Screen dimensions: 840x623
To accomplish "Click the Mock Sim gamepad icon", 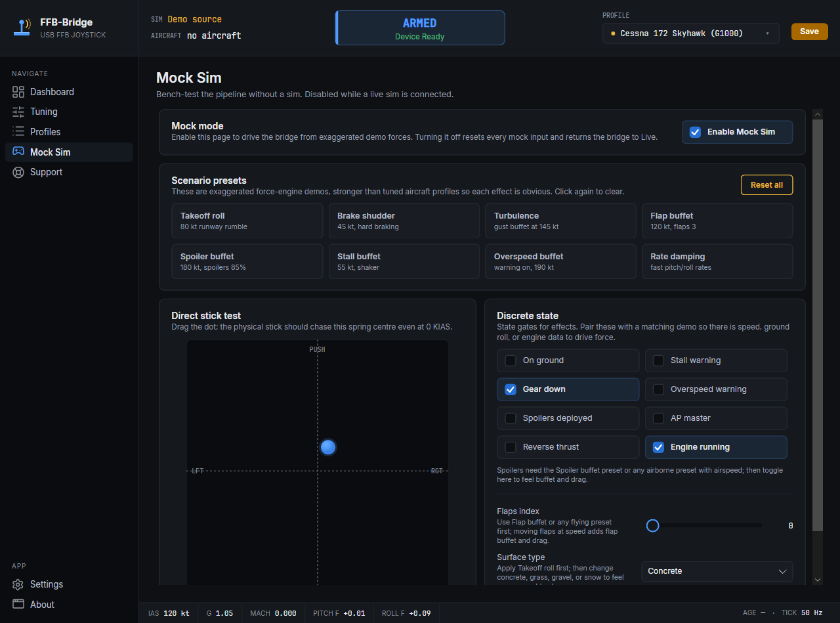I will click(18, 152).
